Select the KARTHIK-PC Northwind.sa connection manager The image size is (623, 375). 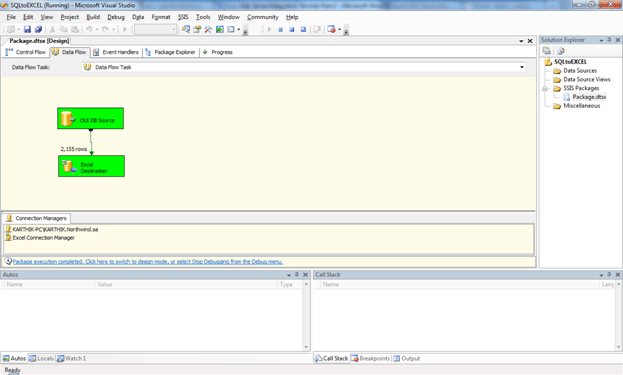[55, 230]
